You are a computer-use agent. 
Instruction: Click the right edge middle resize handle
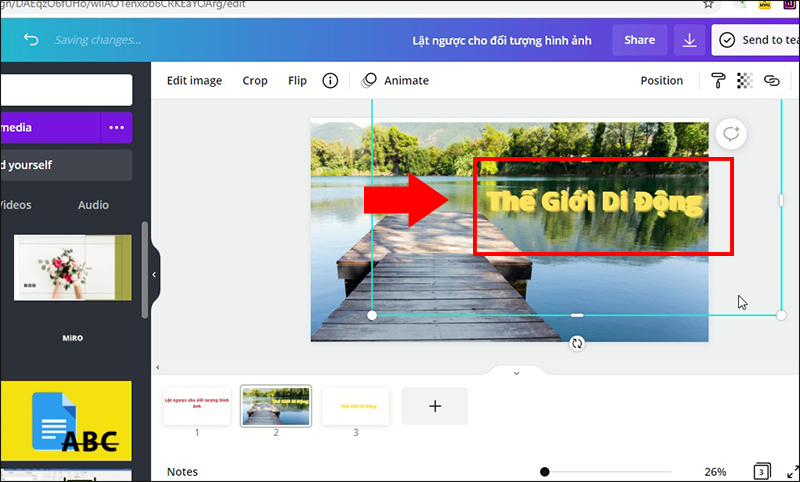coord(781,200)
